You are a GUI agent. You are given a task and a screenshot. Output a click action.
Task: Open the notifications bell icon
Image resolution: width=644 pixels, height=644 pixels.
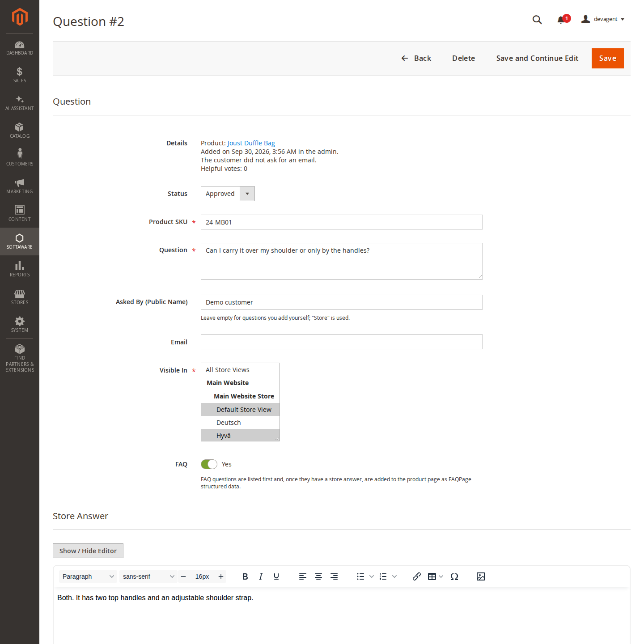click(x=561, y=20)
